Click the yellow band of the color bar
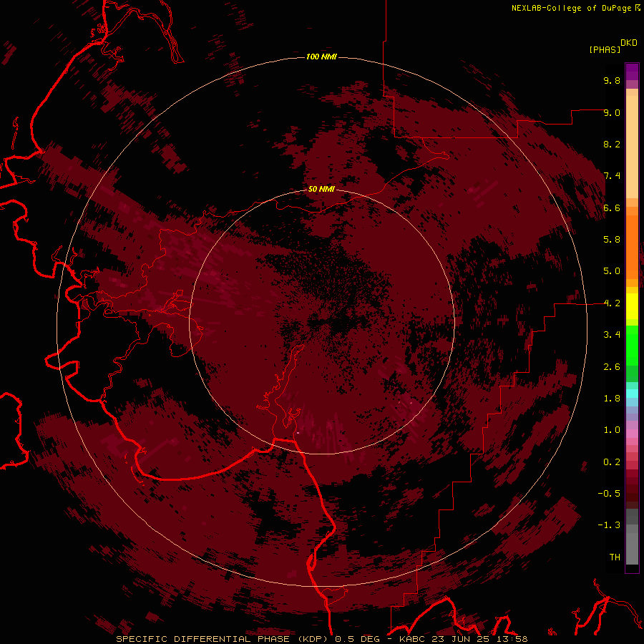The width and height of the screenshot is (644, 644). click(x=632, y=306)
